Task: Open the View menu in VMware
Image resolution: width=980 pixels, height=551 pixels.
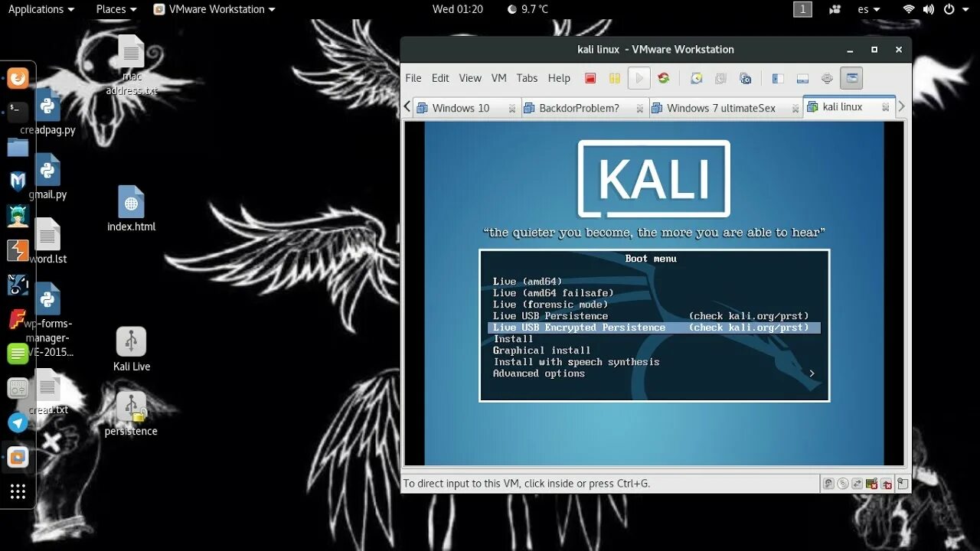Action: [470, 78]
